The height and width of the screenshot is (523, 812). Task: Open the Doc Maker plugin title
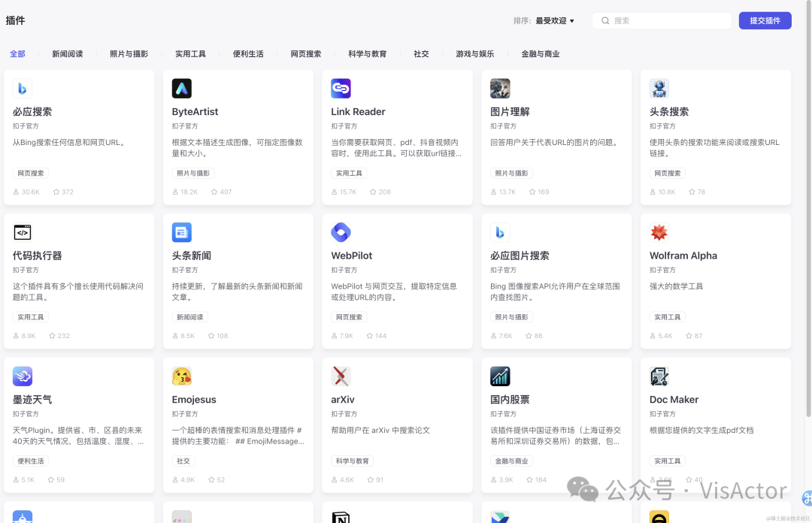(674, 400)
